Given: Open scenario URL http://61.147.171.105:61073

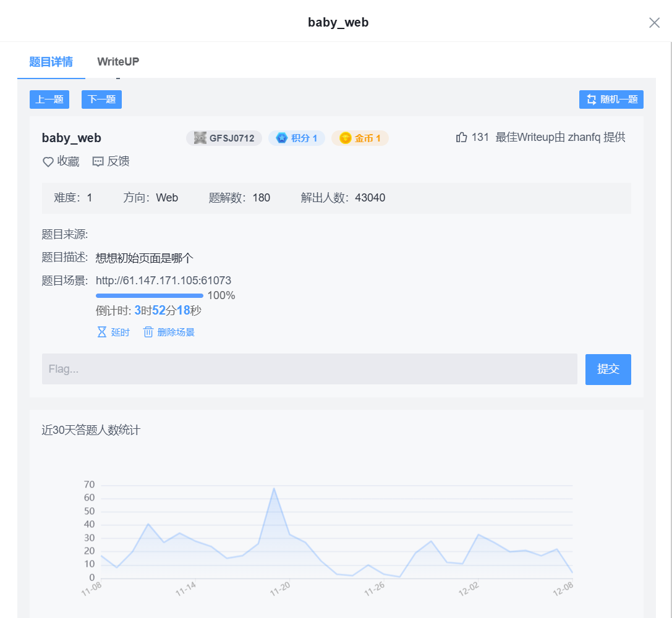Looking at the screenshot, I should point(163,281).
